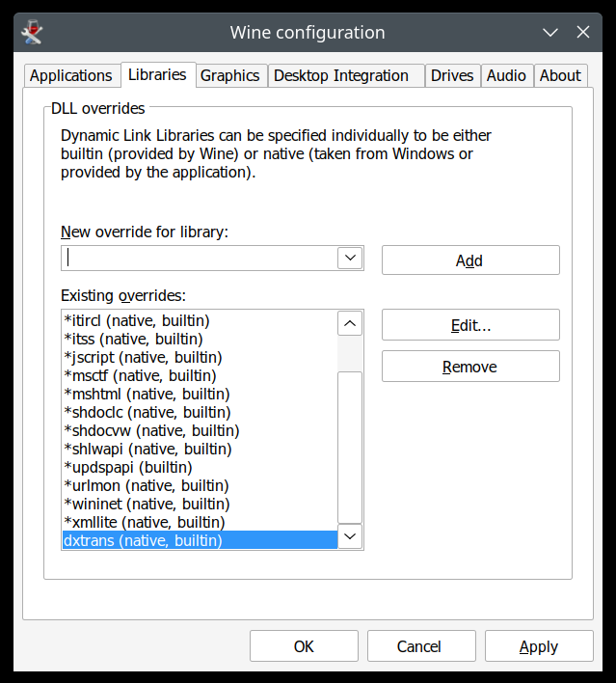
Task: Open the About tab
Action: coord(560,76)
